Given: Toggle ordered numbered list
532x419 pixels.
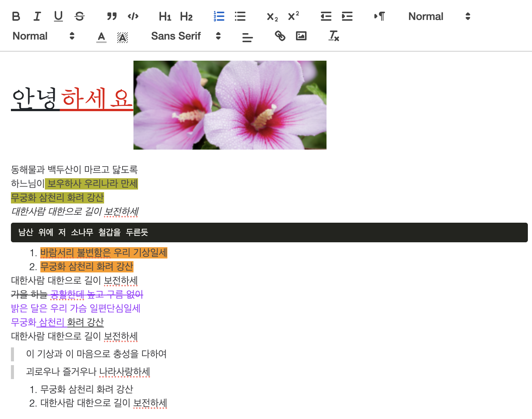Looking at the screenshot, I should 219,16.
